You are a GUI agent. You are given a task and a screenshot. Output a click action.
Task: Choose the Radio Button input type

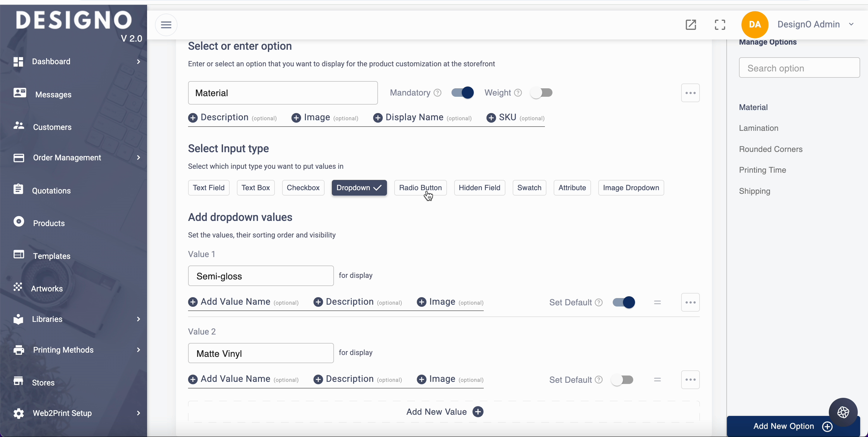(x=420, y=188)
